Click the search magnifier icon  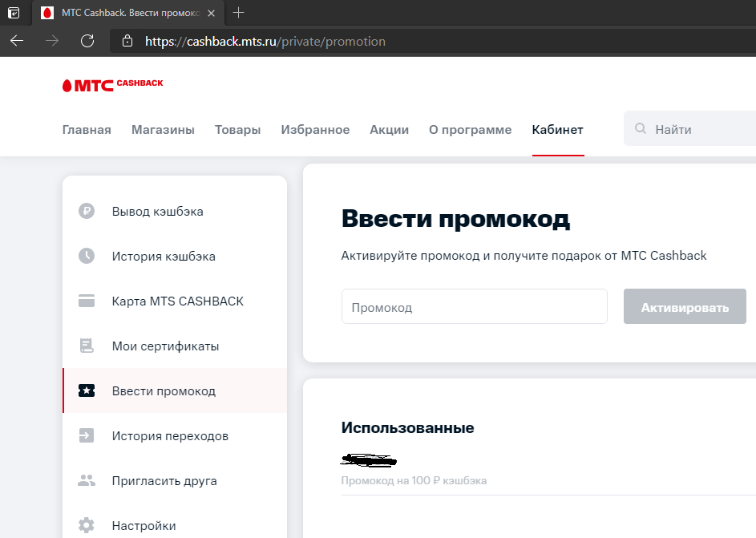[641, 128]
